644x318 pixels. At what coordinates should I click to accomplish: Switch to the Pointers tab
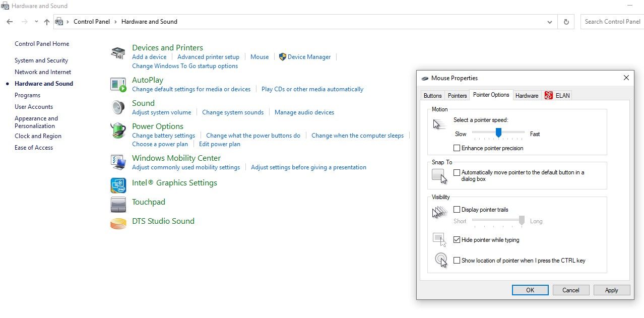pos(457,95)
